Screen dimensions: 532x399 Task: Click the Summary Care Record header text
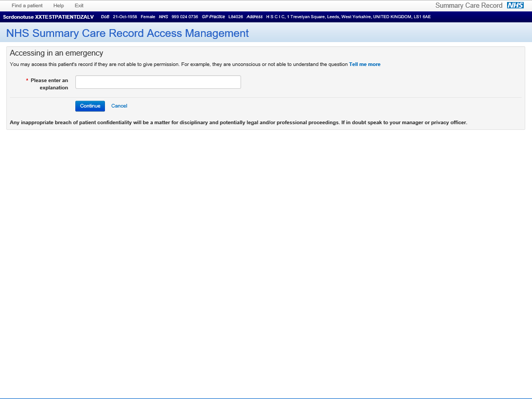[x=469, y=5]
